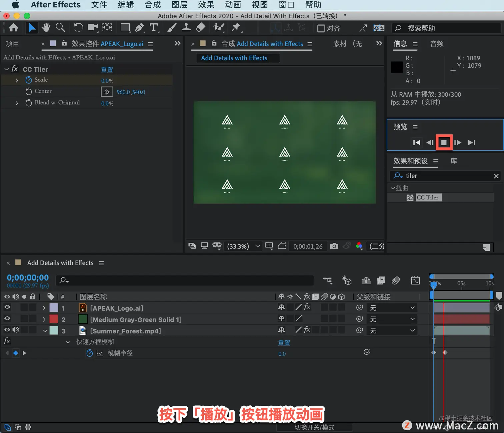This screenshot has height=433, width=504.
Task: Select the Selection arrow tool
Action: pos(32,28)
